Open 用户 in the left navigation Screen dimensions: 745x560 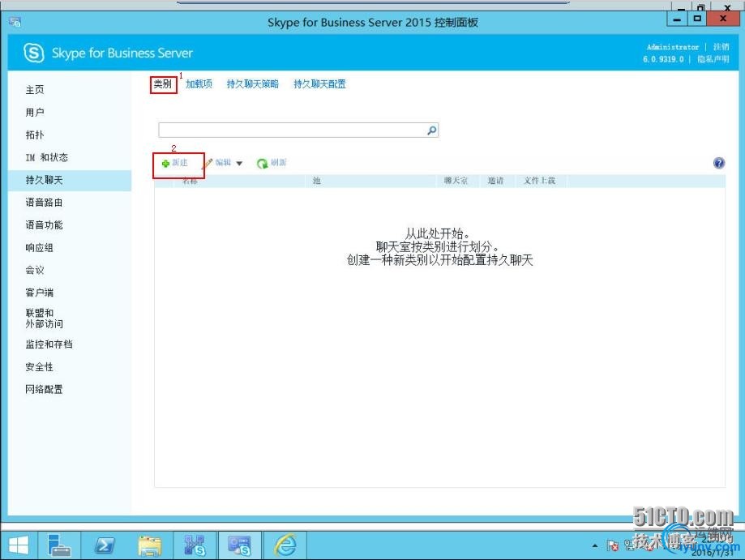[x=35, y=113]
